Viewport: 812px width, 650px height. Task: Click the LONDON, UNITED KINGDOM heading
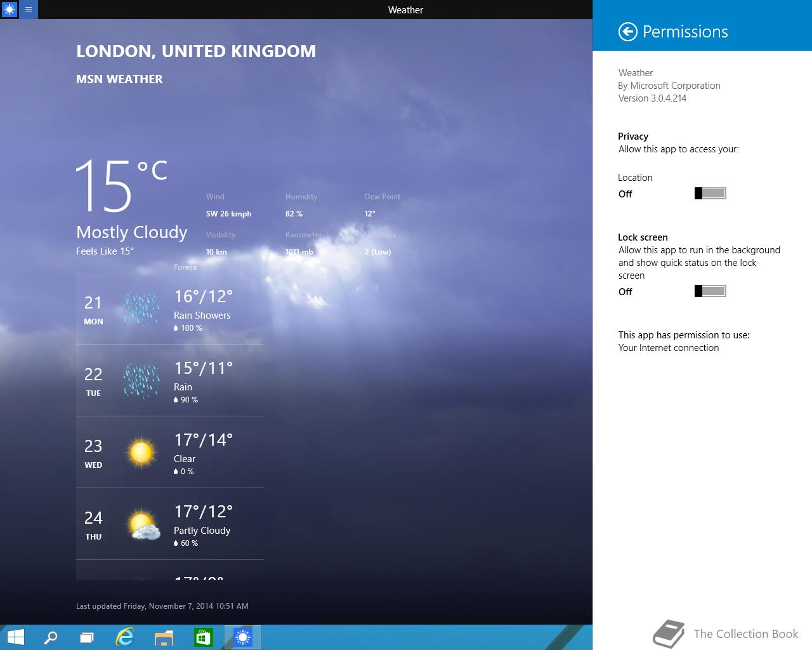tap(196, 51)
